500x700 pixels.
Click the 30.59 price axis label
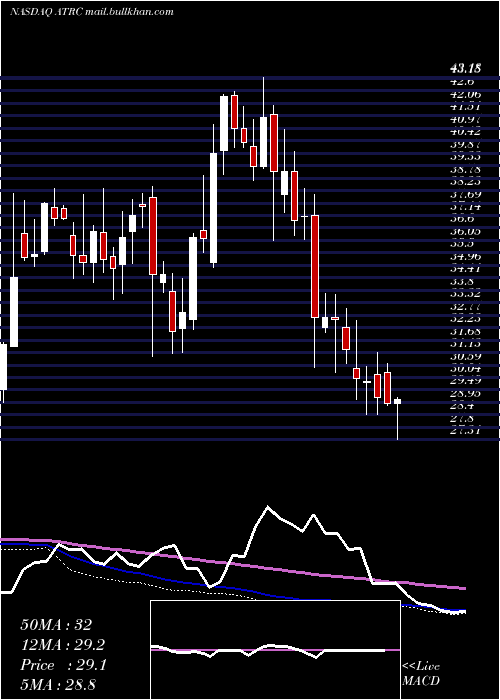tap(465, 356)
